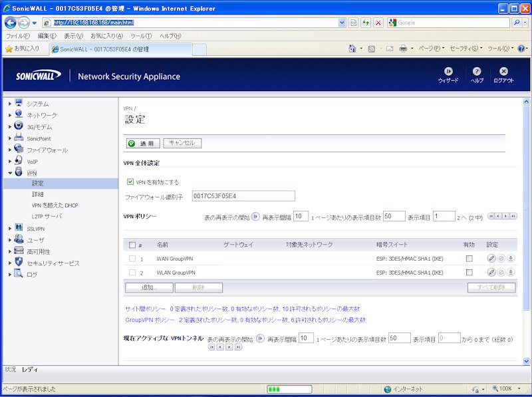Click the ファイアウォール icon in sidebar
The image size is (532, 397).
19,148
